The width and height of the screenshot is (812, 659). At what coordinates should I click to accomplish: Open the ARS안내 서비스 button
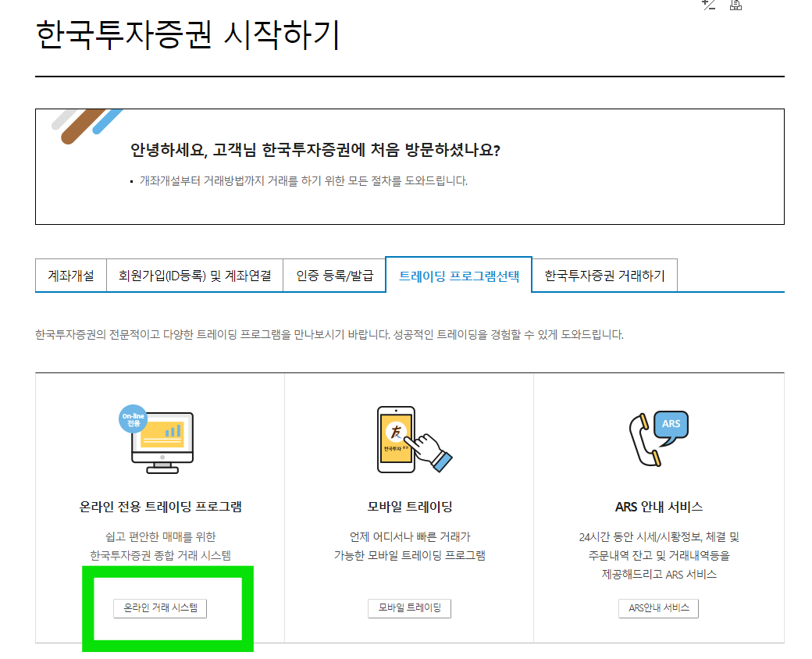[x=659, y=608]
